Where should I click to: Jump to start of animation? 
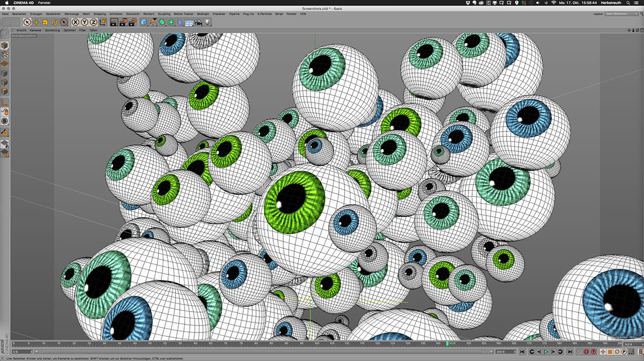coord(522,352)
